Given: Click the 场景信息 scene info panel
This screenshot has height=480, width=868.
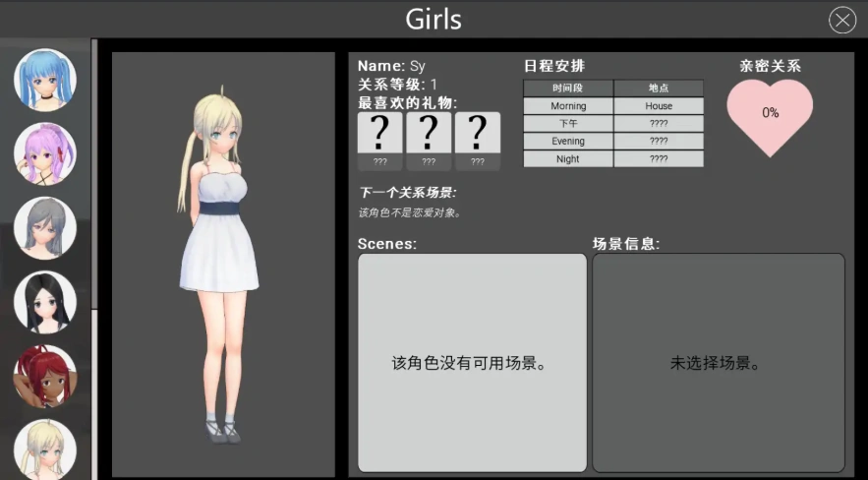Looking at the screenshot, I should pos(718,363).
